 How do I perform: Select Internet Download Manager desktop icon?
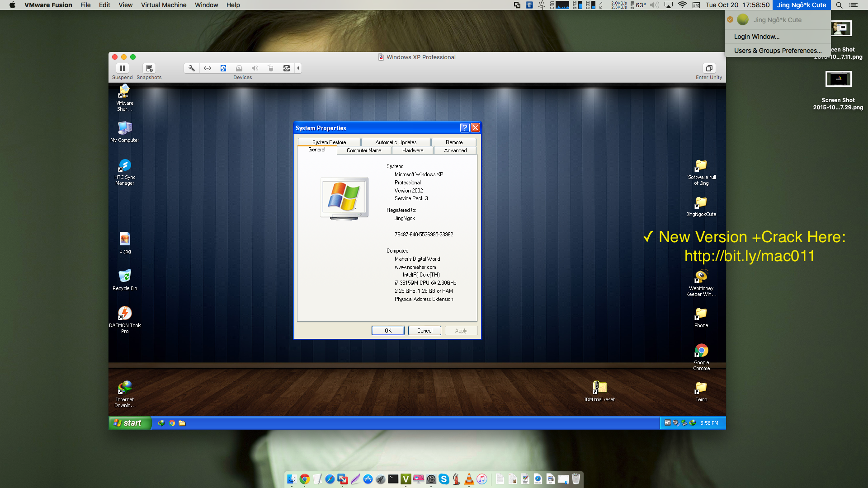pos(125,394)
